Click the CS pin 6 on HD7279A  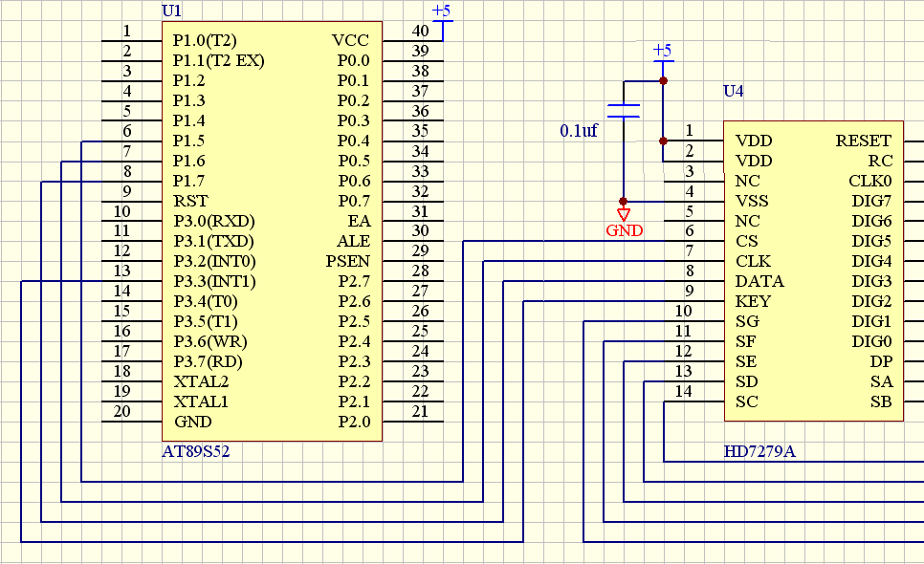click(693, 241)
